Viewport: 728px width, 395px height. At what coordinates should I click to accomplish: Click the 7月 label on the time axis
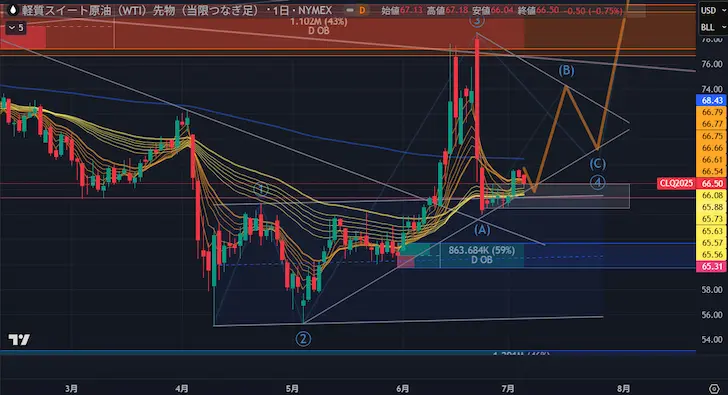pos(508,389)
